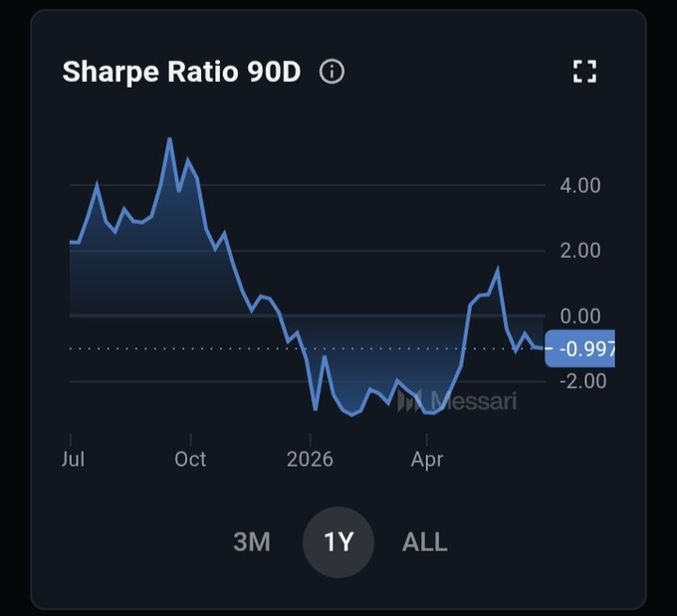Show the ALL time range

click(425, 541)
